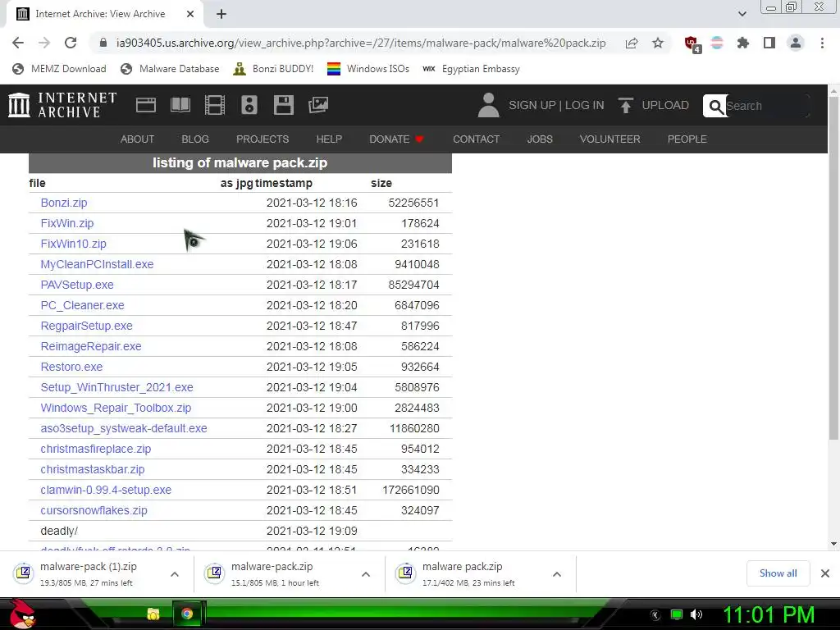Open the Texts book icon
This screenshot has height=630, width=840.
point(180,104)
